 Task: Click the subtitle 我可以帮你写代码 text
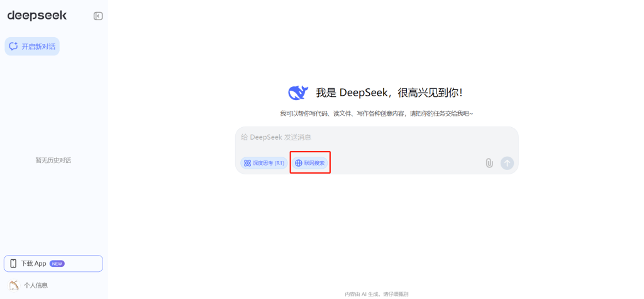(377, 113)
